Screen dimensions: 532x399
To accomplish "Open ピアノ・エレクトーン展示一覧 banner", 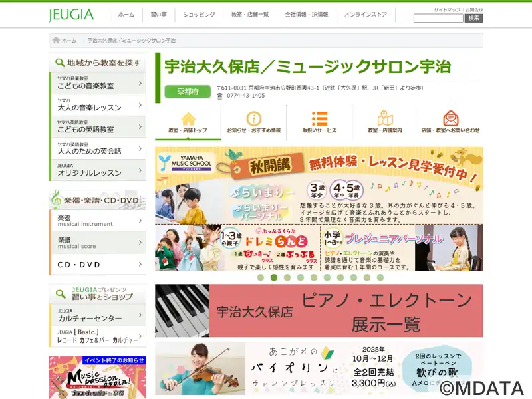I will [x=319, y=311].
